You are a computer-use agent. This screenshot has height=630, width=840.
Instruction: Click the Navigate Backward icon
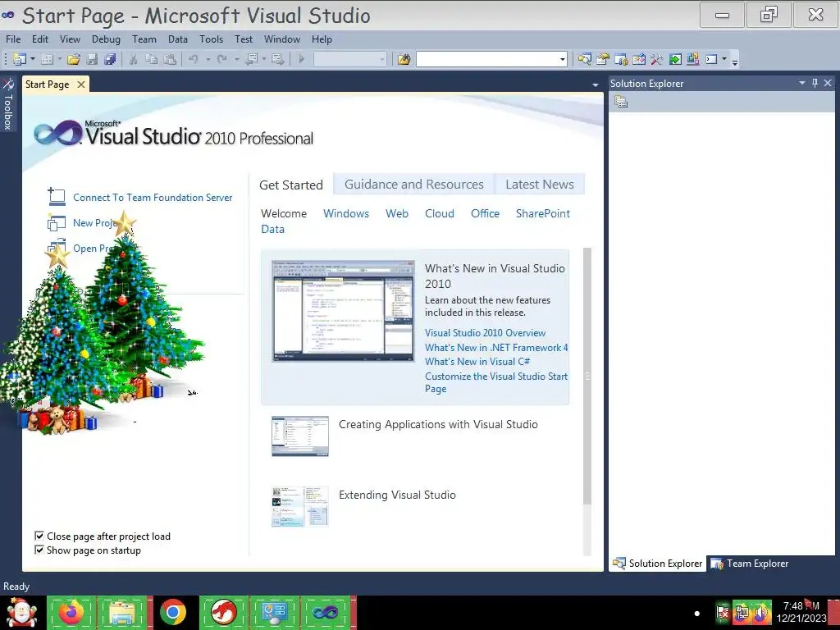point(251,59)
